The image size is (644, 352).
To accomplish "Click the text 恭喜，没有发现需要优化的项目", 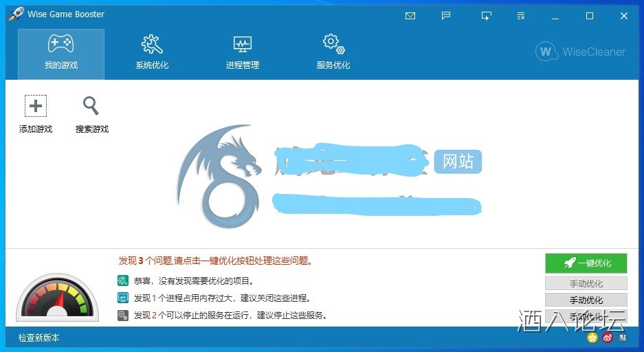I will pyautogui.click(x=194, y=281).
